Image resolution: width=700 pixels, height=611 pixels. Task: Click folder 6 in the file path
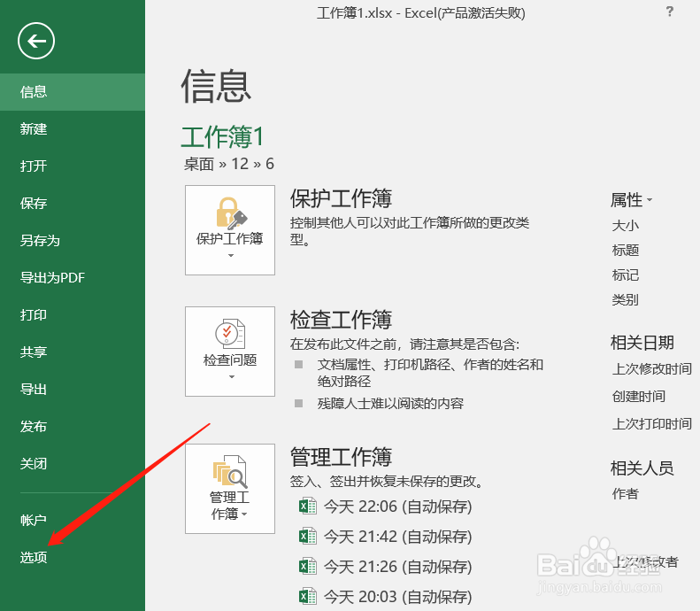(x=270, y=164)
